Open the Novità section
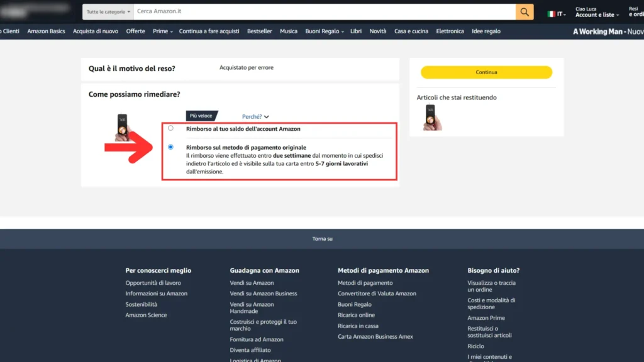Screen dimensions: 644x362 tap(377, 31)
